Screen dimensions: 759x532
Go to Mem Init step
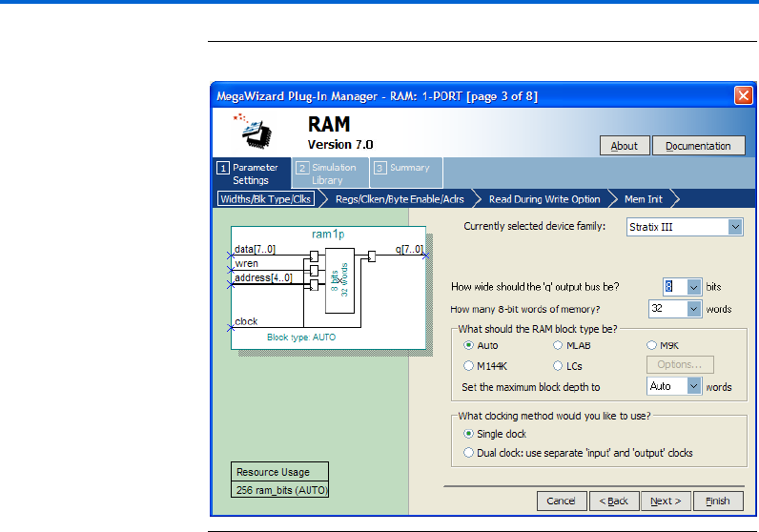(x=644, y=199)
